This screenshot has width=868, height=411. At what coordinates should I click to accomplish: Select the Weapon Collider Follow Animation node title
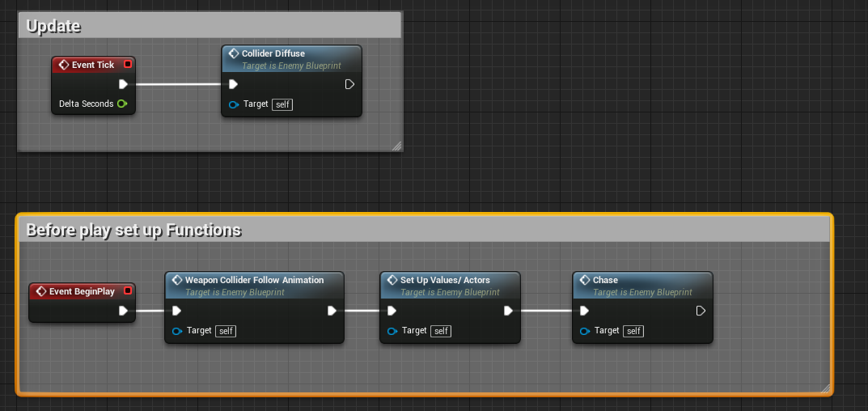pyautogui.click(x=254, y=280)
